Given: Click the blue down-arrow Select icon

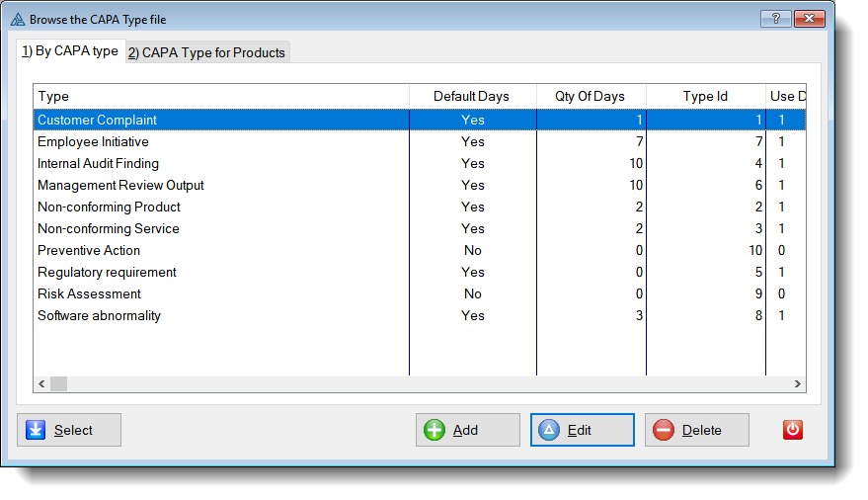Looking at the screenshot, I should [36, 430].
